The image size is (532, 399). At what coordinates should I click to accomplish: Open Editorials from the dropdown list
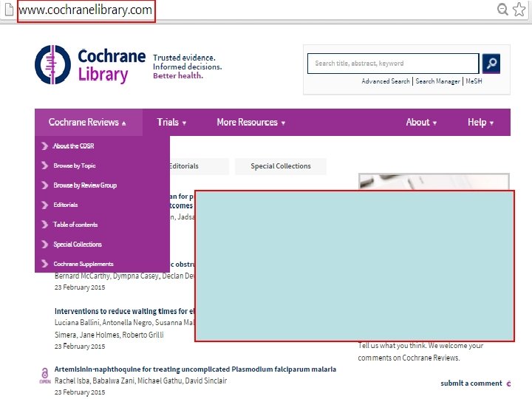coord(66,205)
